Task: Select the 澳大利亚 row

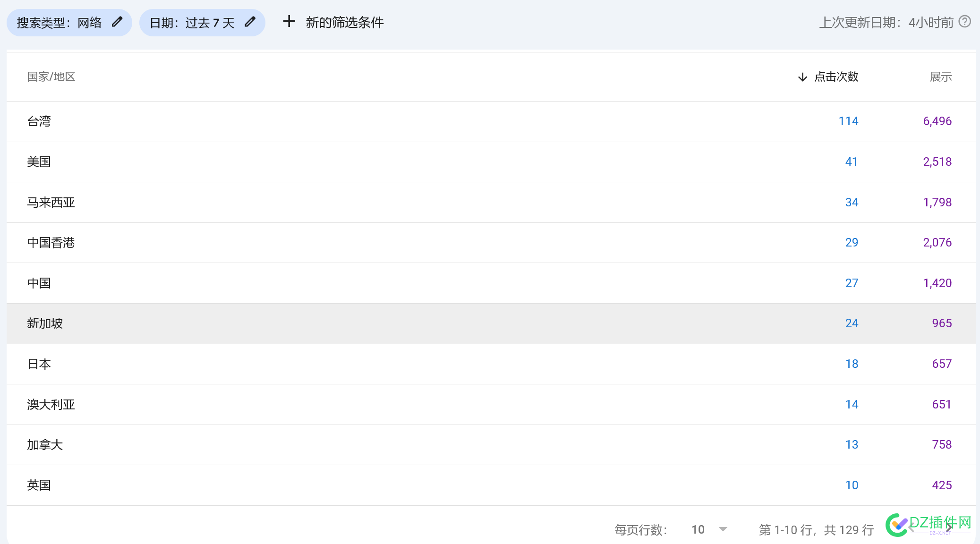Action: pyautogui.click(x=491, y=405)
